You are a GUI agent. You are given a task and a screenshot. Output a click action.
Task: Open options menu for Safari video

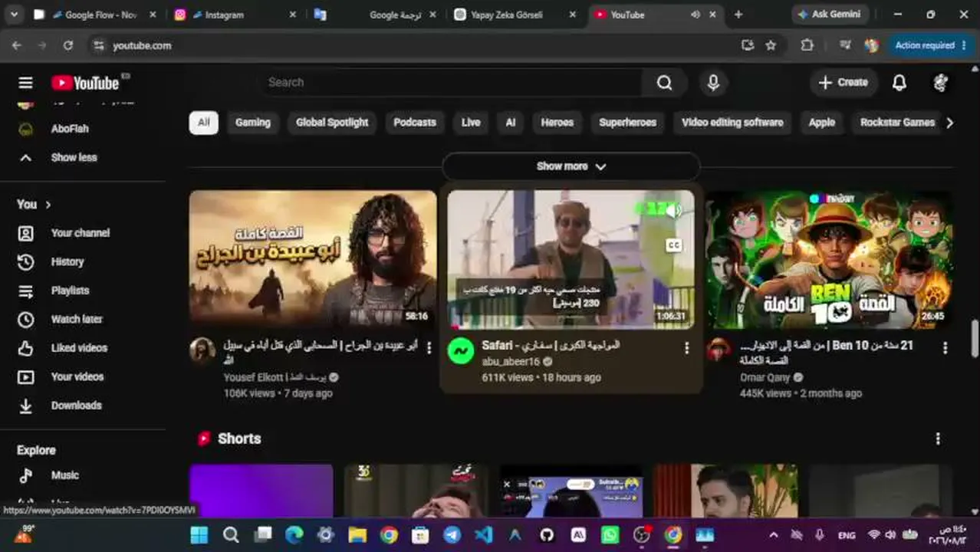[x=686, y=348]
